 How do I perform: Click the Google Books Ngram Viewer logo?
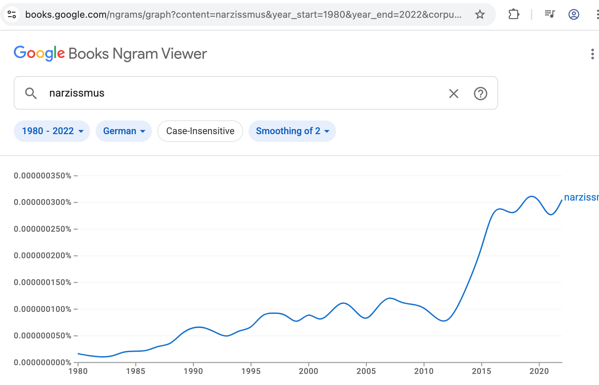110,53
